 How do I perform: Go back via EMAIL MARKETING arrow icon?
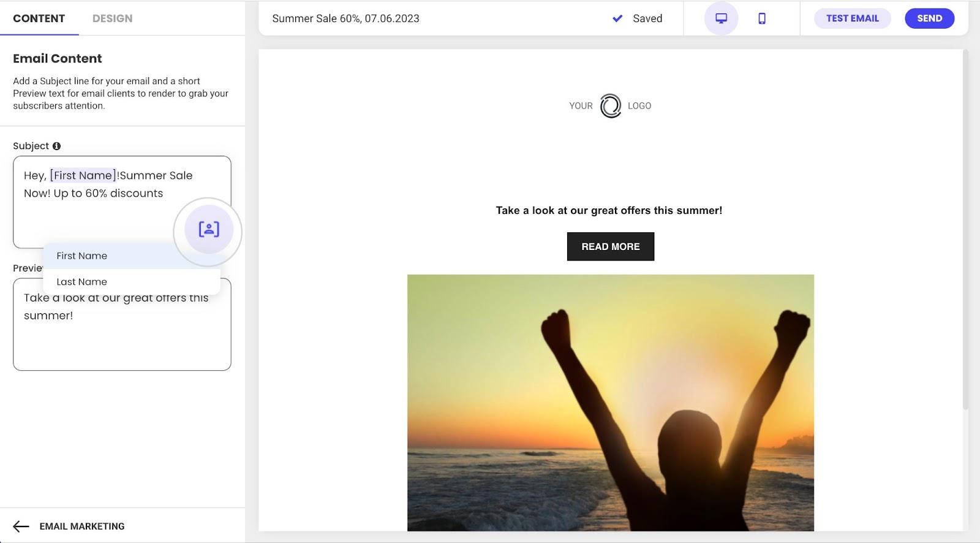21,526
